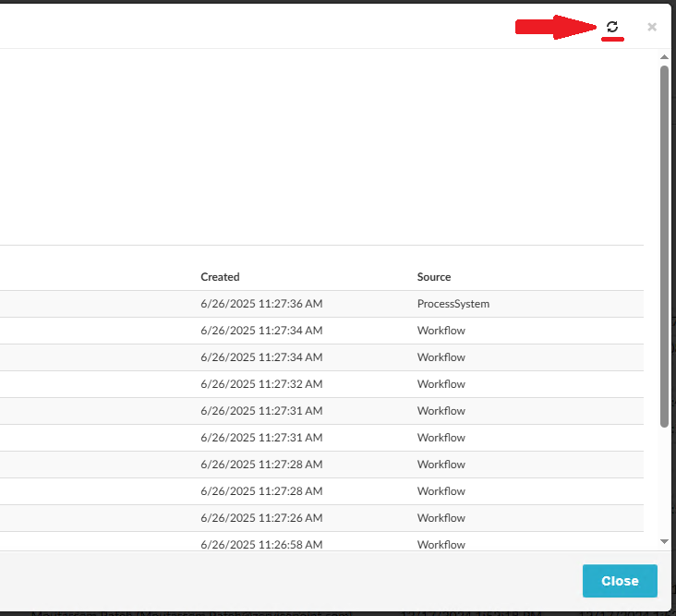
Task: Select the row created at 11:26:58 AM
Action: coord(261,544)
